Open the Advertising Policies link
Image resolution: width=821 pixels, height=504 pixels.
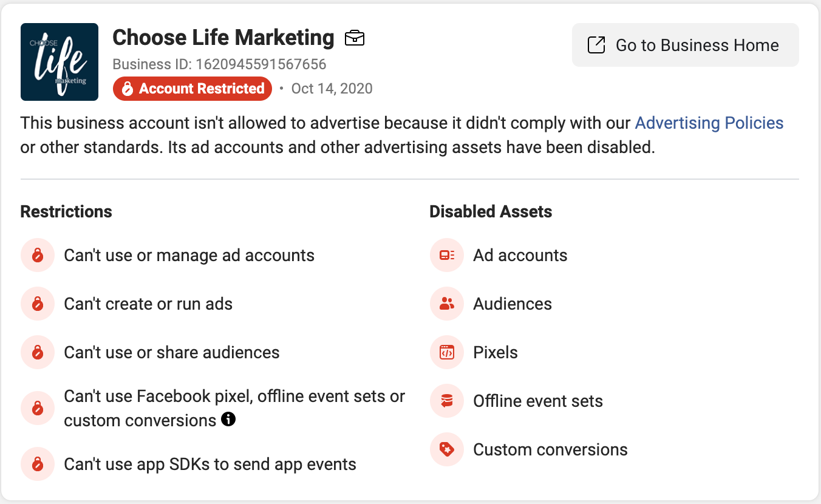point(709,123)
